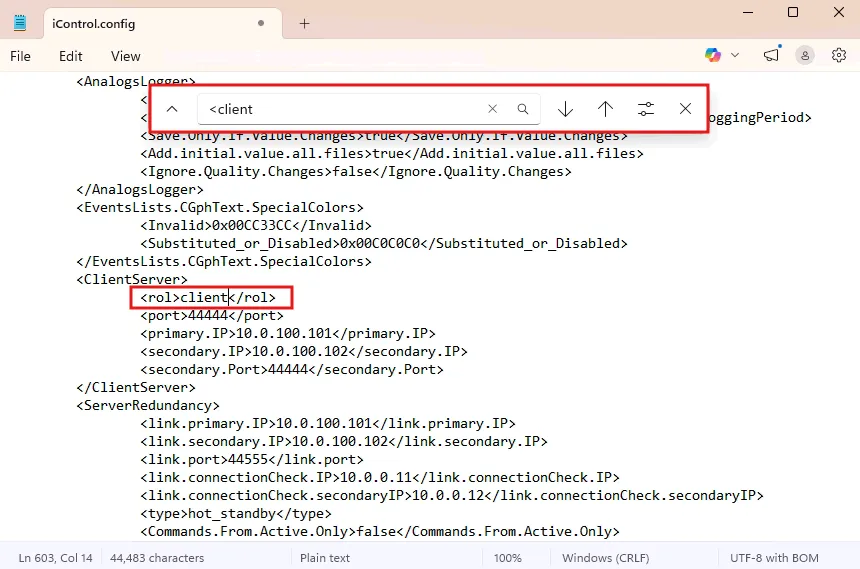
Task: Expand replace options chevron in find bar
Action: [x=172, y=109]
